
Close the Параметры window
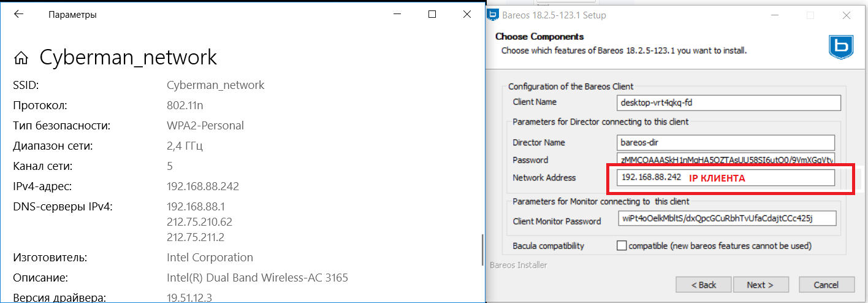(x=466, y=14)
